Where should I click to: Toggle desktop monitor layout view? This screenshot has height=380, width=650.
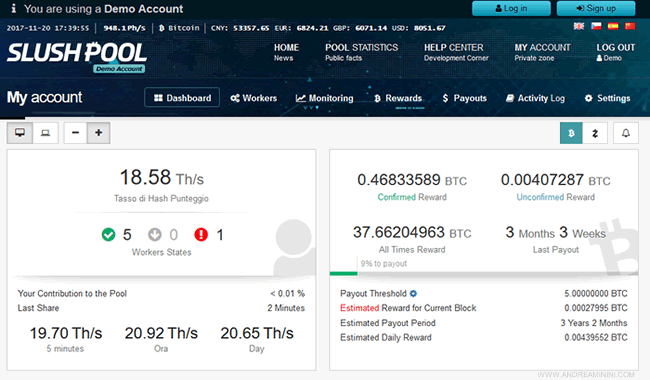tap(19, 133)
